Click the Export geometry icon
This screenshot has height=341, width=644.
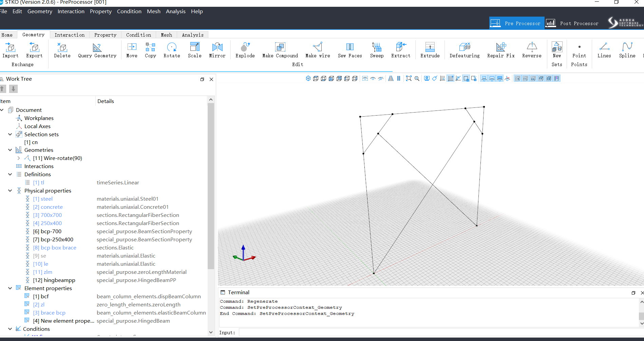(x=34, y=50)
